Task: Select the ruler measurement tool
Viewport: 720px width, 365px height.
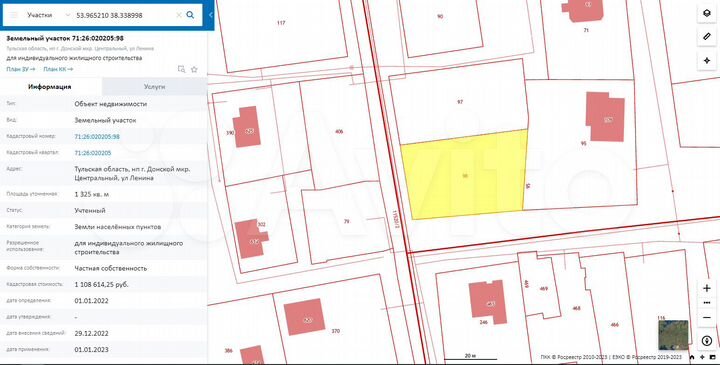Action: 707,37
